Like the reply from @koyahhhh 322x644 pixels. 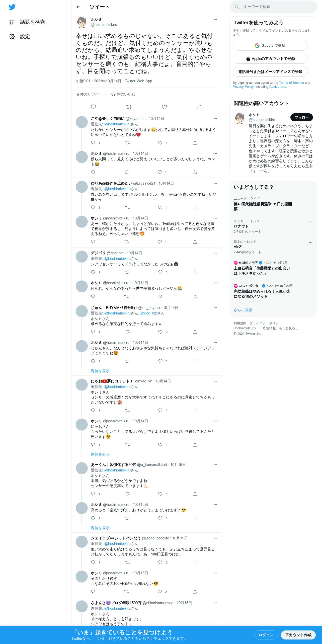(x=160, y=143)
